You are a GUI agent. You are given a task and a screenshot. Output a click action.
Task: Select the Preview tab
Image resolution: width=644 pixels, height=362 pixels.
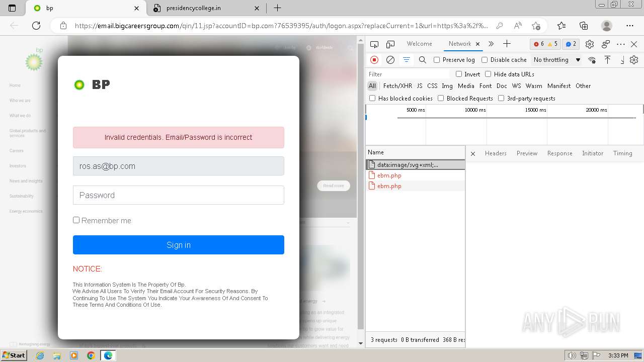[x=527, y=153]
